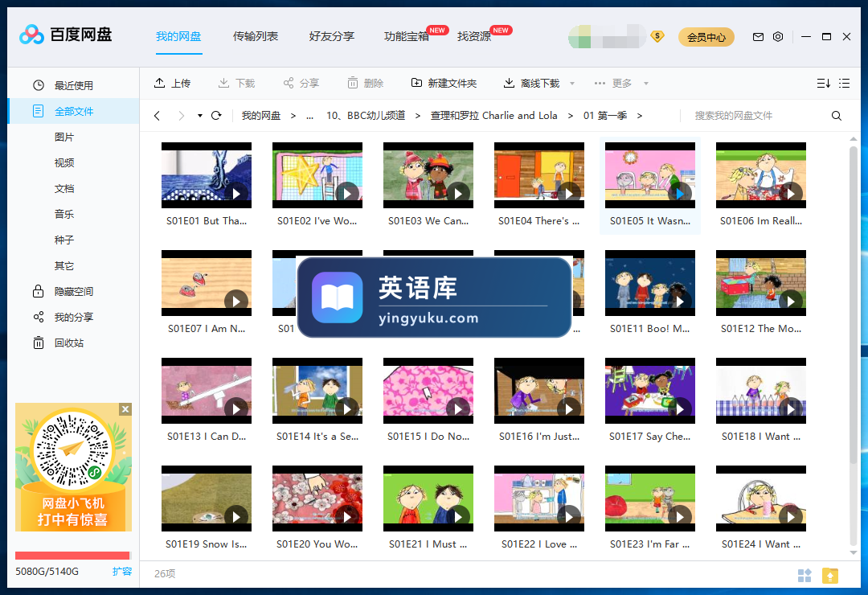The height and width of the screenshot is (595, 868).
Task: Click offline download 离线下载
Action: (x=531, y=83)
